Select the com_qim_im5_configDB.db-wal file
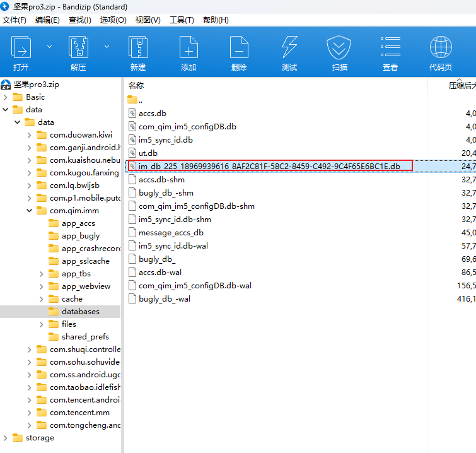476x453 pixels. (x=195, y=286)
